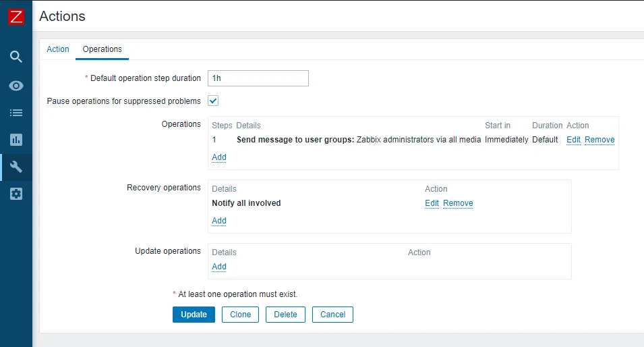This screenshot has height=347, width=644.
Task: Add a new recovery operation
Action: pyautogui.click(x=219, y=221)
